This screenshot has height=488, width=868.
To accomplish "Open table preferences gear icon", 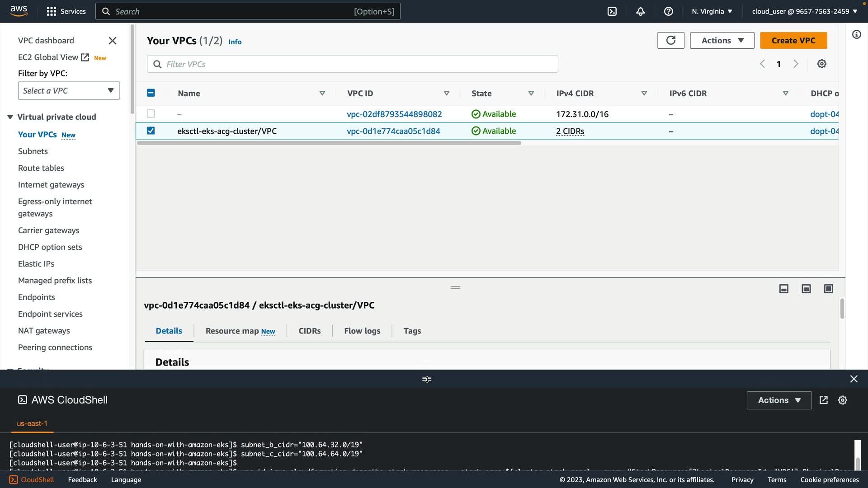I will [x=821, y=64].
